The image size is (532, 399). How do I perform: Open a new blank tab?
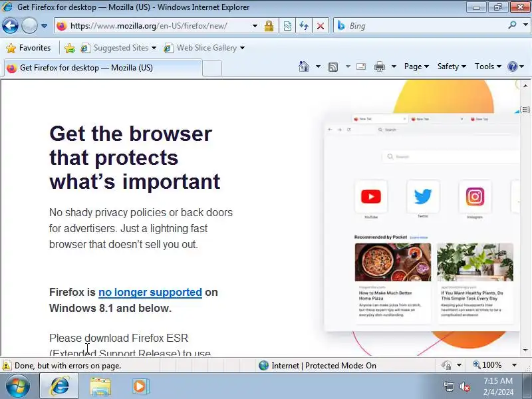pyautogui.click(x=212, y=68)
